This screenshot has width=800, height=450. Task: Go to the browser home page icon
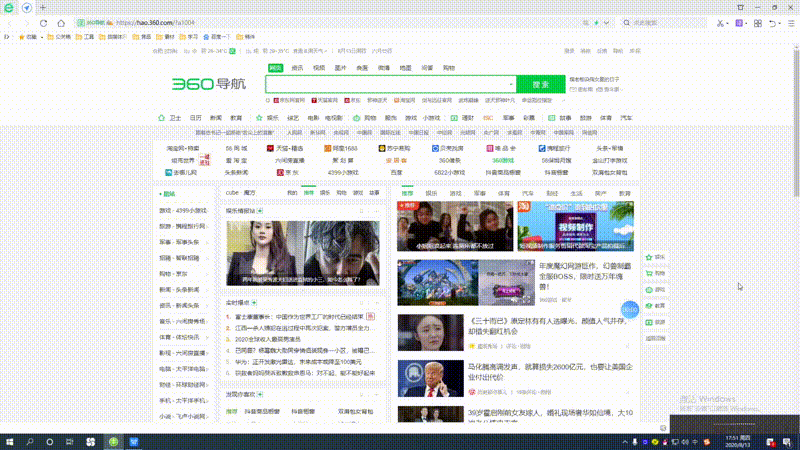tap(61, 23)
